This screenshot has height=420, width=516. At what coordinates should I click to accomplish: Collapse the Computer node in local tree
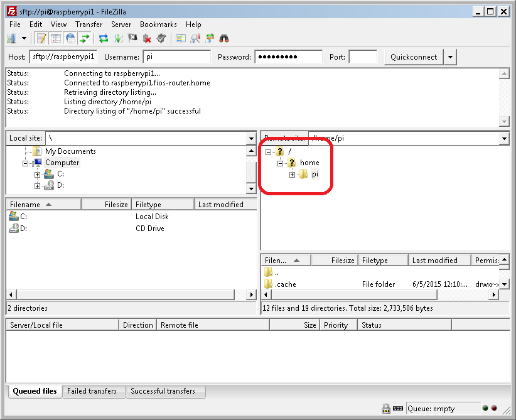[25, 163]
